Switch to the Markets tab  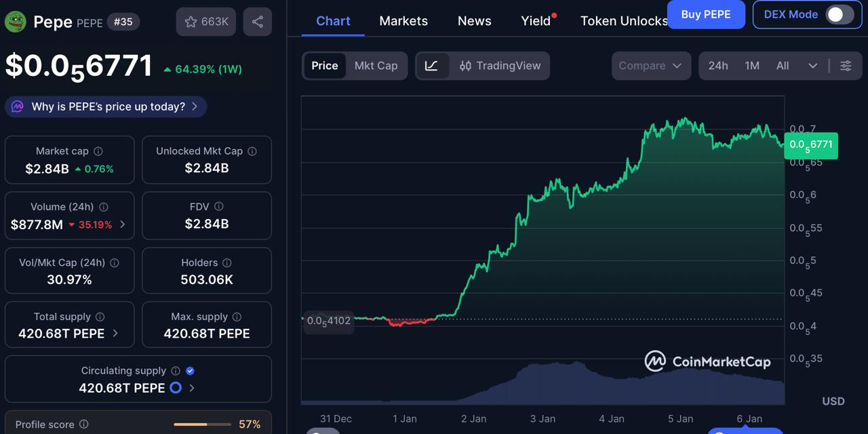point(403,21)
